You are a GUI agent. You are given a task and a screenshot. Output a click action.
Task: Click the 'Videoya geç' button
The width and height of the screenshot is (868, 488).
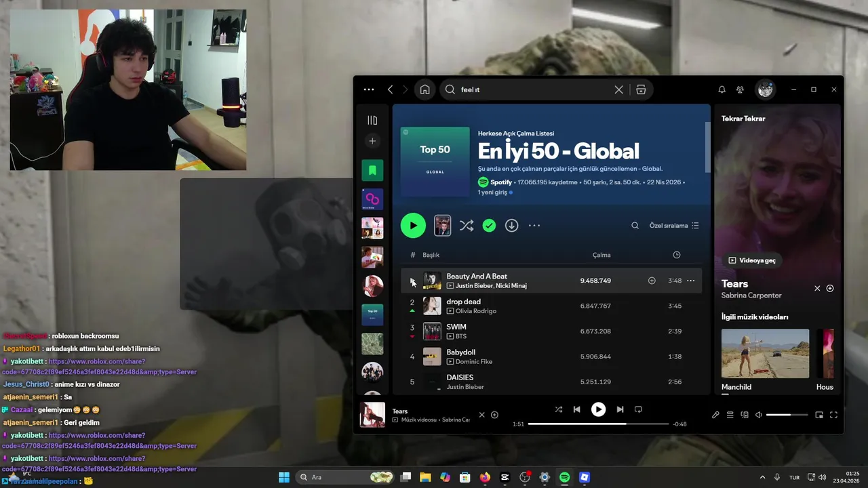click(752, 260)
